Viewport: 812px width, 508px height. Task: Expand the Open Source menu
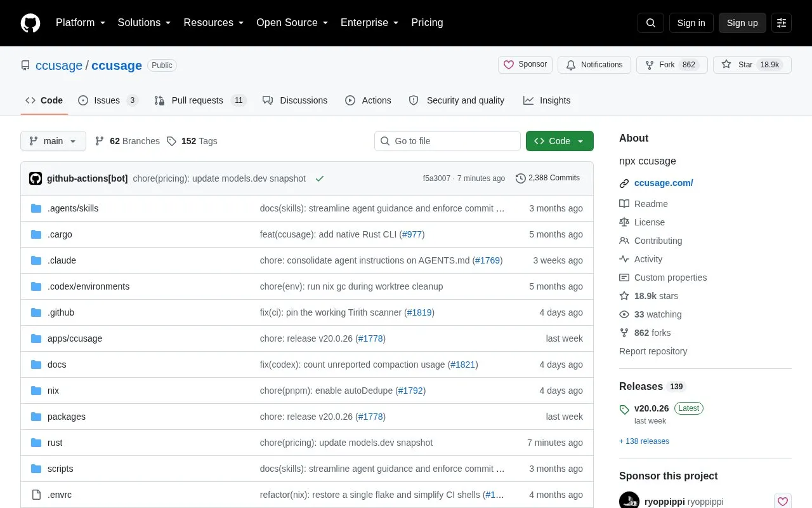pos(292,23)
